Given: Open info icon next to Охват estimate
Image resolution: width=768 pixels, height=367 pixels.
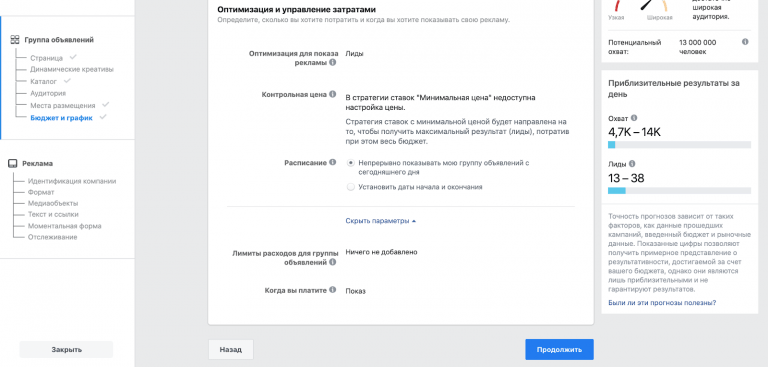Looking at the screenshot, I should (x=634, y=118).
